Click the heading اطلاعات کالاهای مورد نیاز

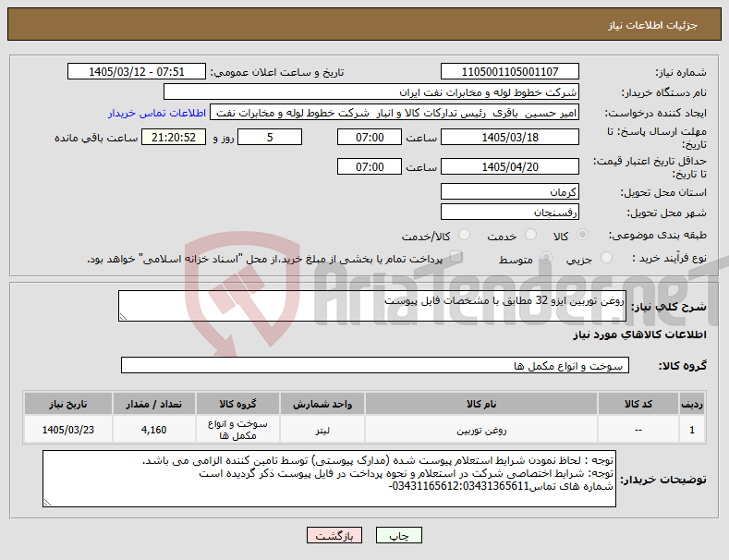click(639, 335)
